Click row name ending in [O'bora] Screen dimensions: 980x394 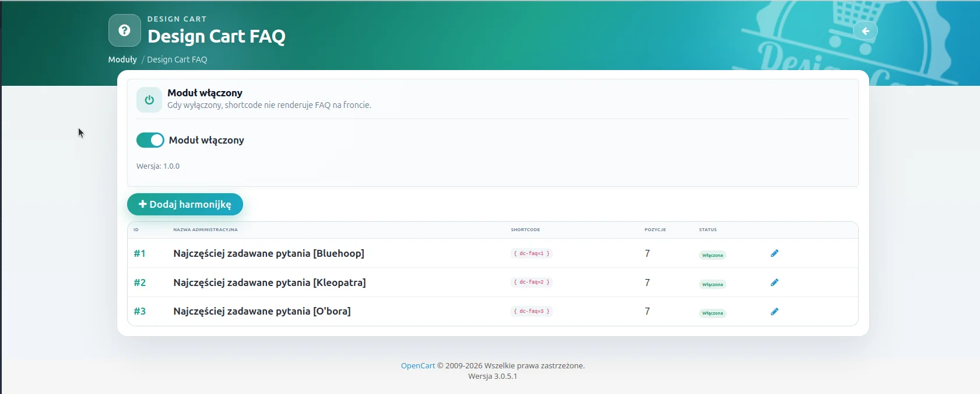262,311
